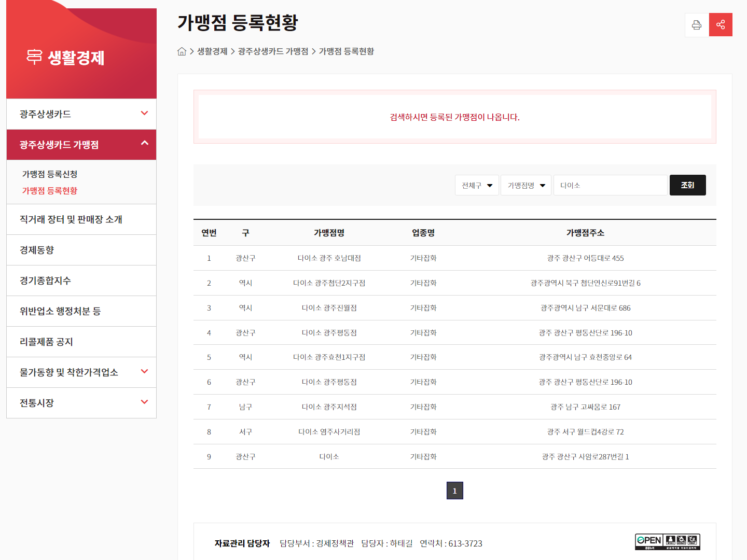Go to page 1 in pagination
The image size is (747, 560).
pyautogui.click(x=455, y=491)
